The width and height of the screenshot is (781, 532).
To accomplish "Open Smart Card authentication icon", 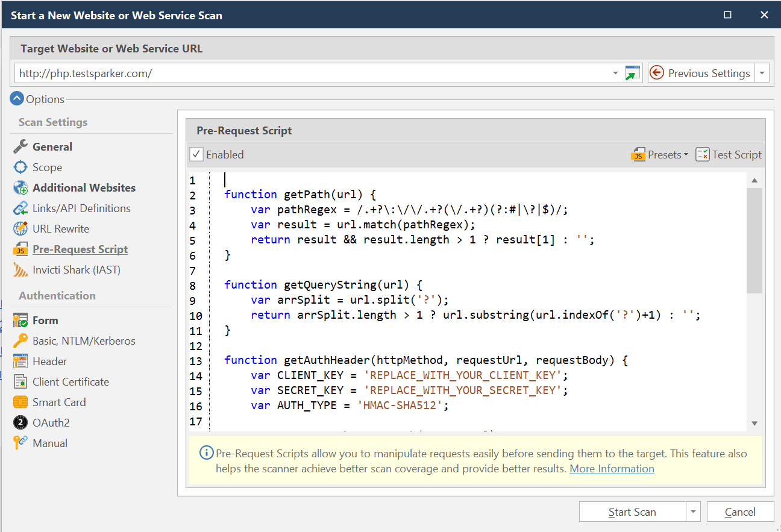I will click(x=20, y=402).
